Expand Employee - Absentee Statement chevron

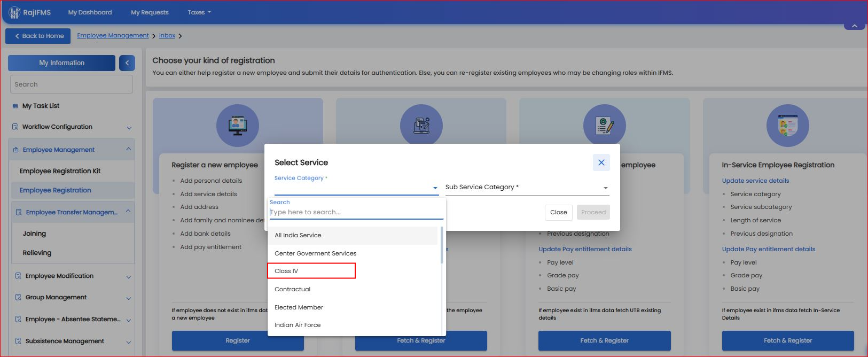[x=129, y=320]
